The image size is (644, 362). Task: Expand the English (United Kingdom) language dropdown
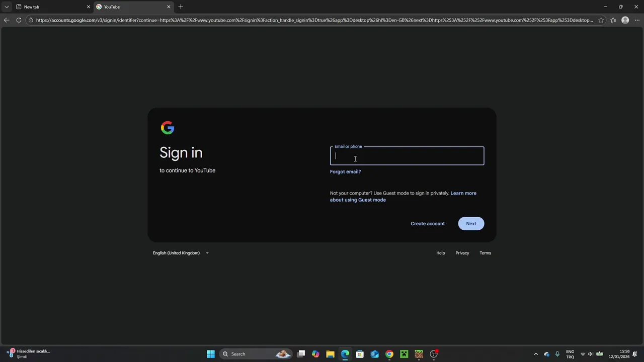pyautogui.click(x=181, y=253)
